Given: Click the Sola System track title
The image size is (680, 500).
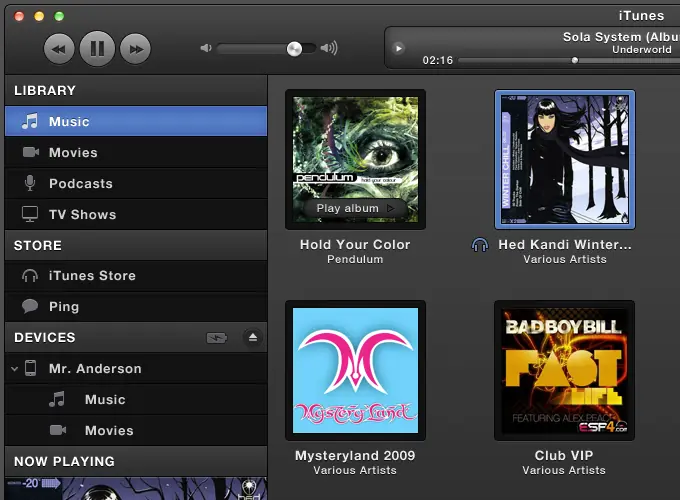Looking at the screenshot, I should pos(621,37).
